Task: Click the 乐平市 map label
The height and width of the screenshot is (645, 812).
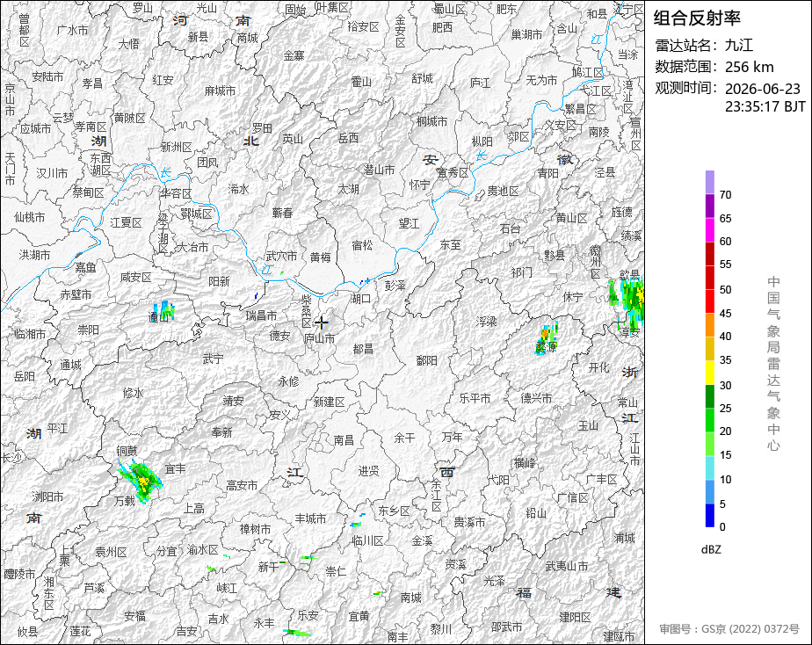Action: click(475, 398)
